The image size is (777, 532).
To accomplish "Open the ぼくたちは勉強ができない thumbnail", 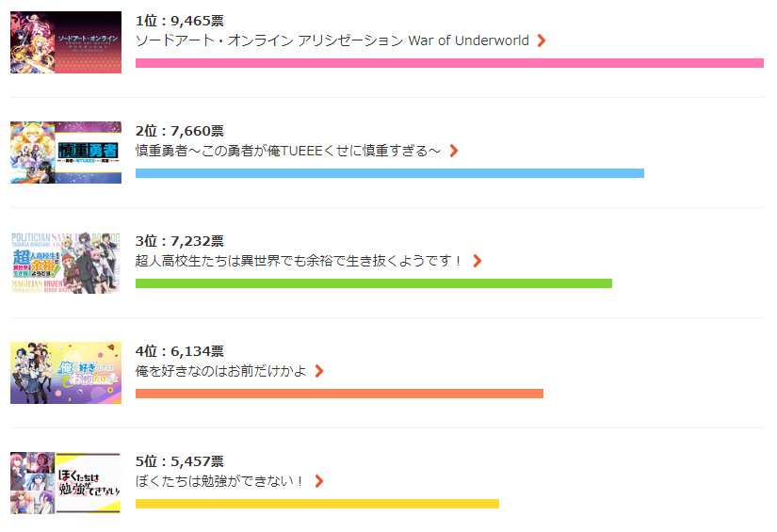I will click(66, 483).
